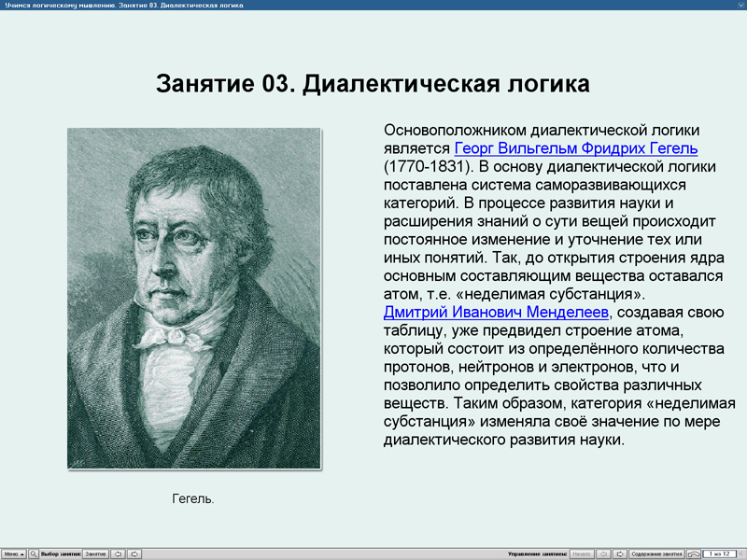
Task: Click the right arrow beside the Занятие button
Action: click(136, 553)
